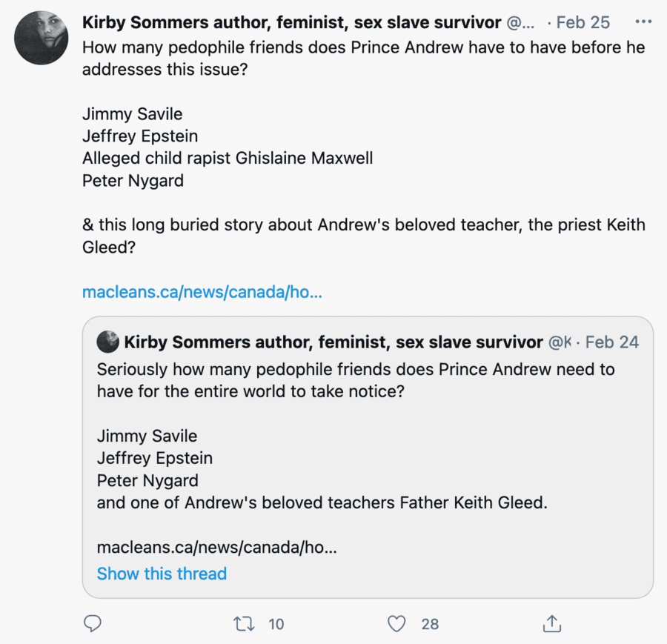
Task: Click the small avatar in quoted tweet
Action: point(108,342)
